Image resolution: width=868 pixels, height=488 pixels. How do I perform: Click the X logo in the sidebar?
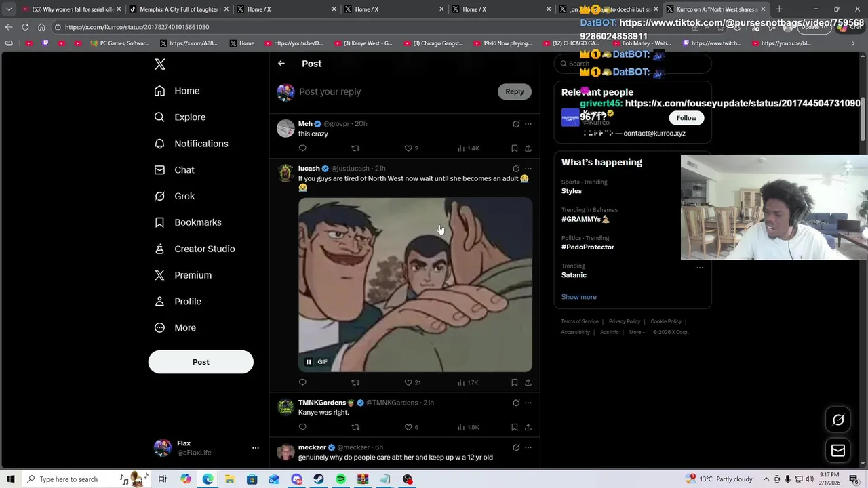coord(160,64)
